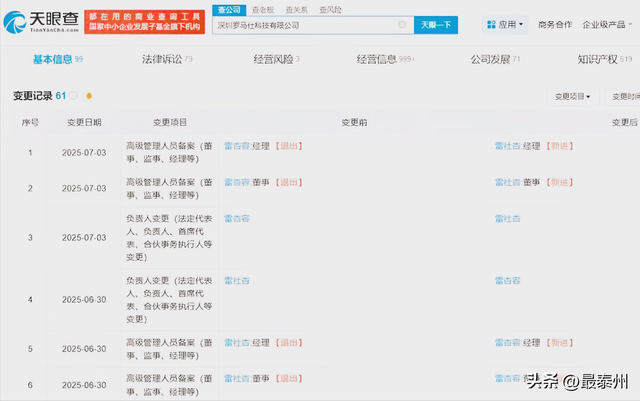Click the 变更项目 column header in the table
Image resolution: width=640 pixels, height=401 pixels.
pyautogui.click(x=170, y=123)
